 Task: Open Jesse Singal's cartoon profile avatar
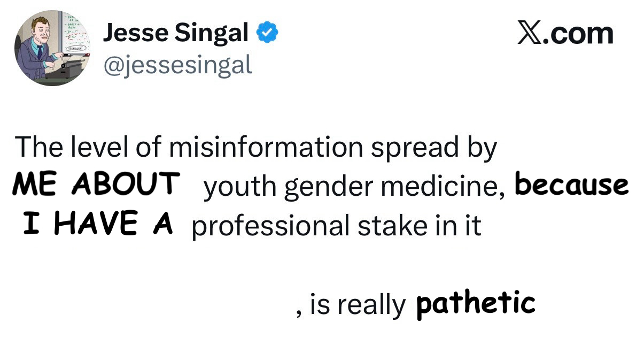(x=53, y=48)
